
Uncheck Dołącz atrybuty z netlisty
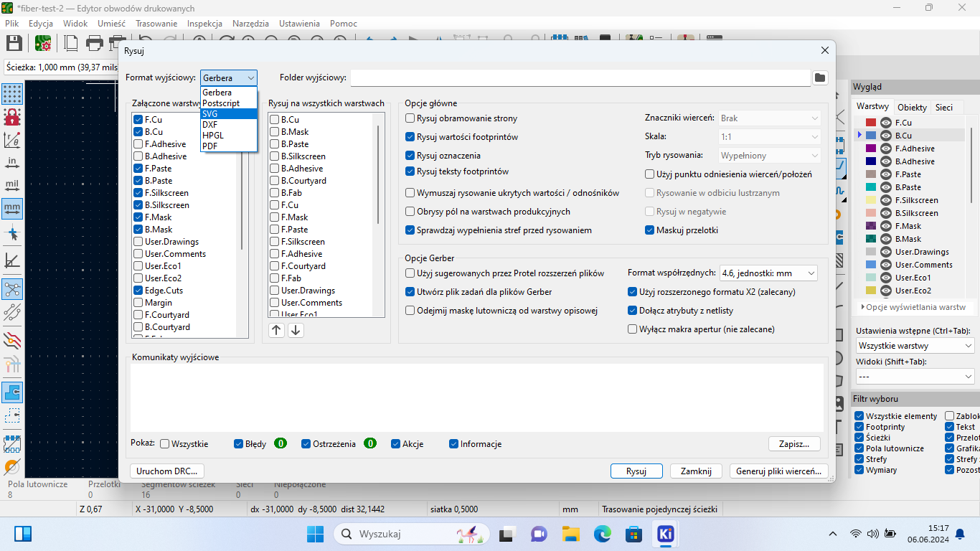(633, 311)
